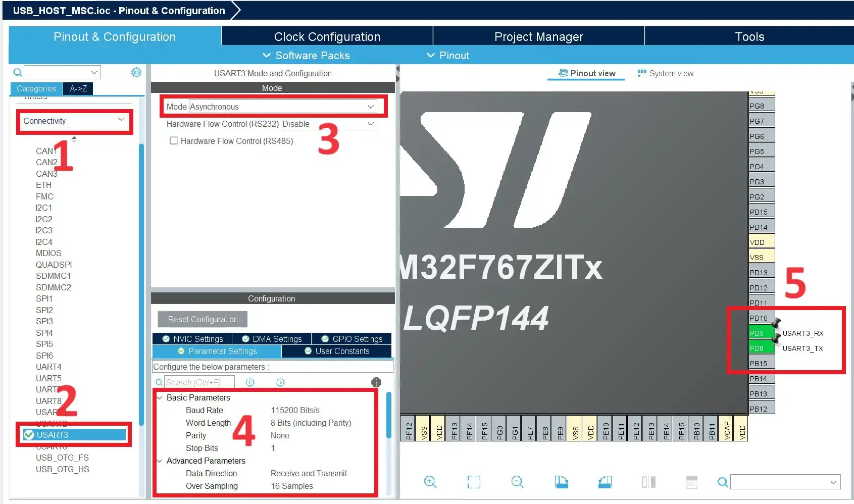Zoom out of the chip pinout
Image resolution: width=854 pixels, height=504 pixels.
pos(518,482)
